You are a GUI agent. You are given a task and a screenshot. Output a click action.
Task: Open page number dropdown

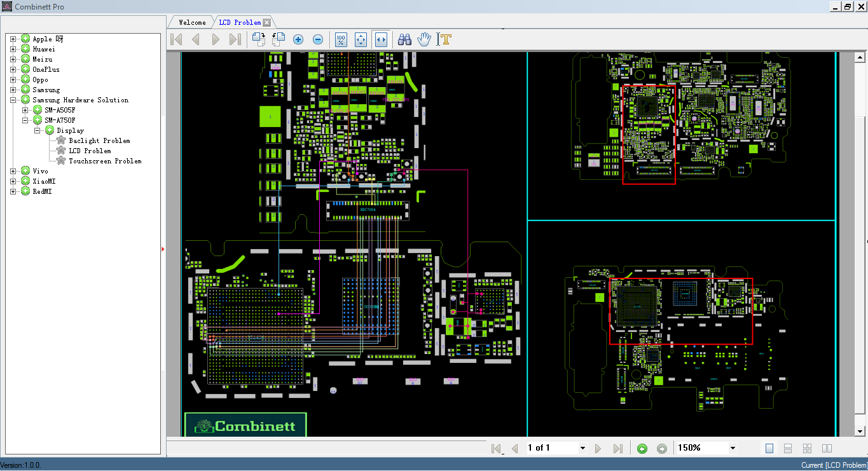[582, 448]
